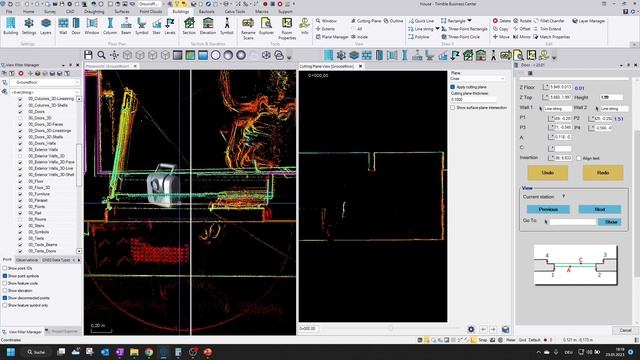Click the Cutting plane thickness field
Viewport: 640px width, 360px height.
coord(473,99)
